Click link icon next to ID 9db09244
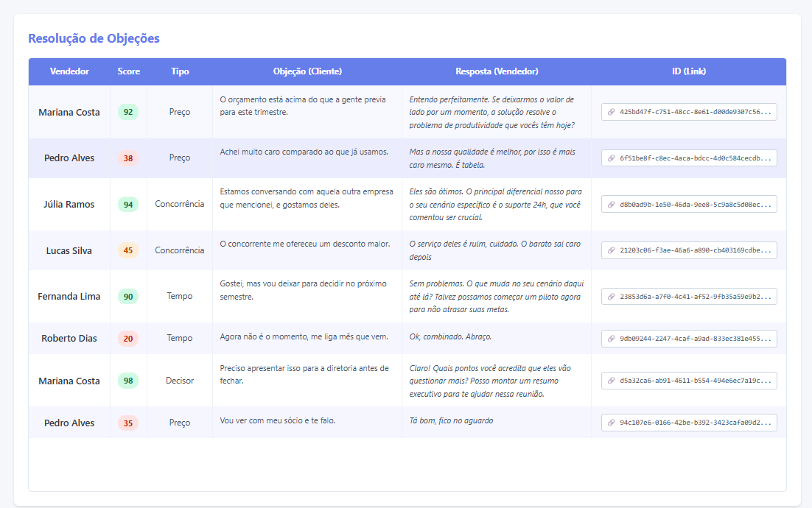This screenshot has height=508, width=812. [x=611, y=339]
